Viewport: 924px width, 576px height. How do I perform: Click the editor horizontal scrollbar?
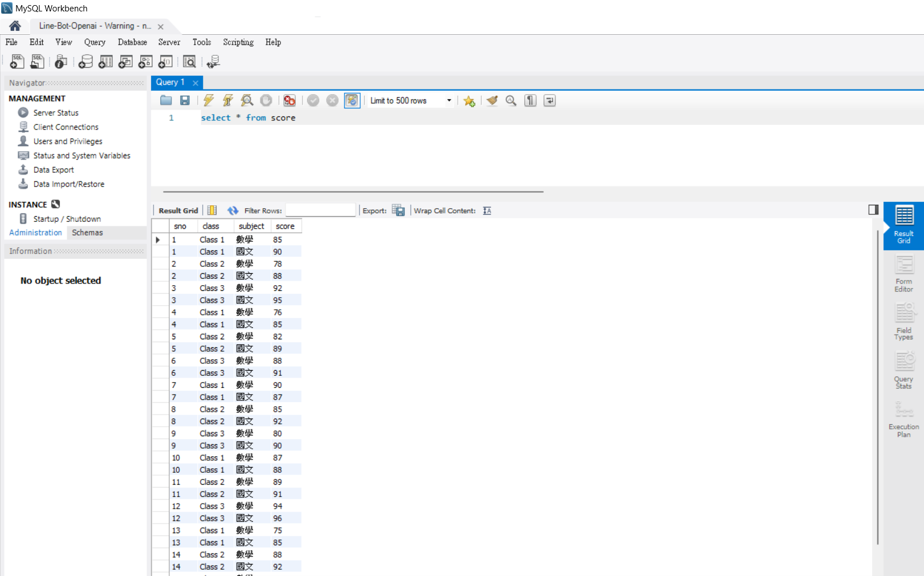[x=353, y=192]
